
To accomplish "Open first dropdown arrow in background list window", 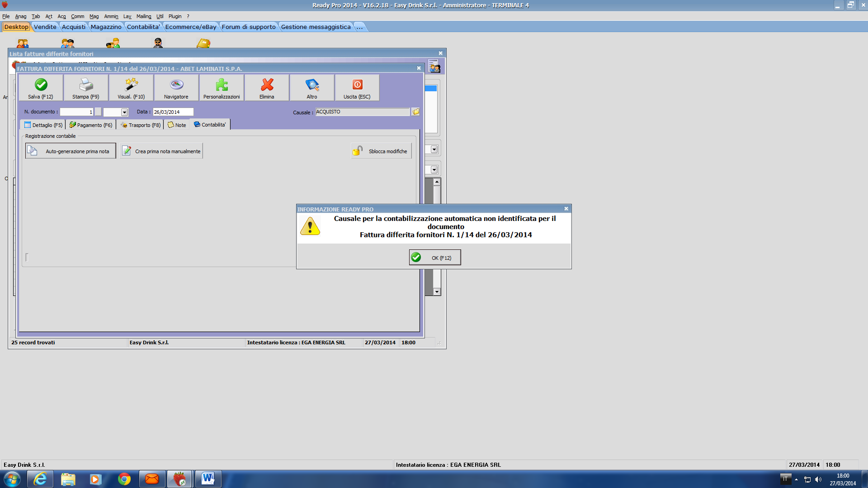I will [x=434, y=149].
